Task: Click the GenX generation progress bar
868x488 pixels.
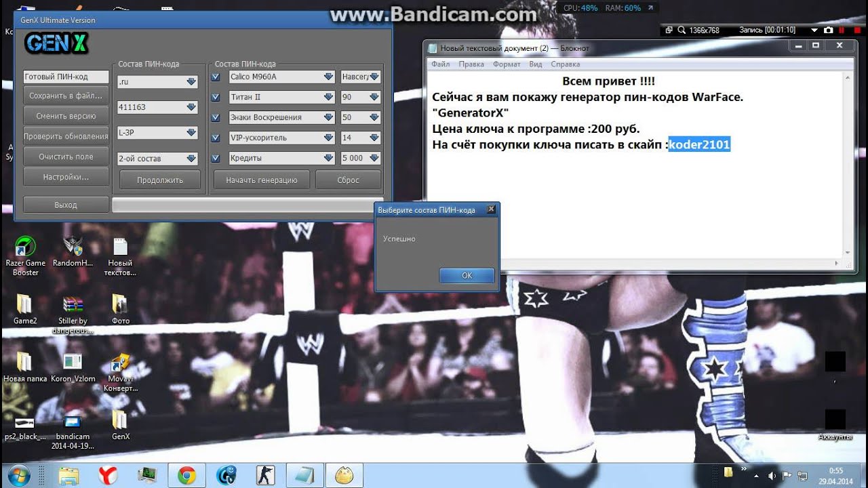Action: 248,205
